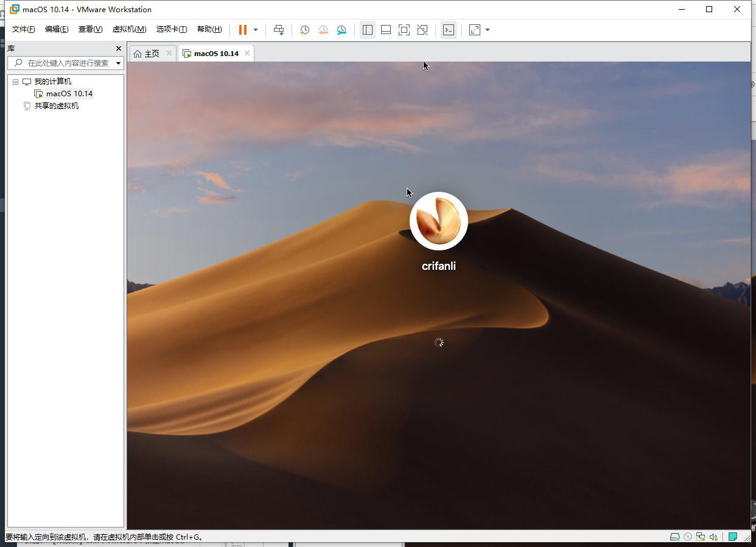Click the stretch guest display icon
This screenshot has width=756, height=547.
475,30
